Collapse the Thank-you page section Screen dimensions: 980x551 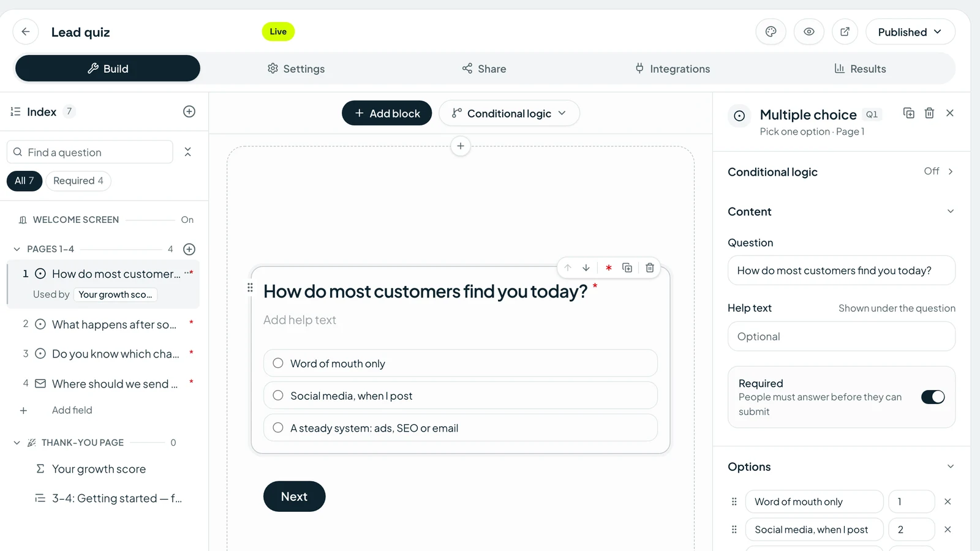(x=17, y=443)
